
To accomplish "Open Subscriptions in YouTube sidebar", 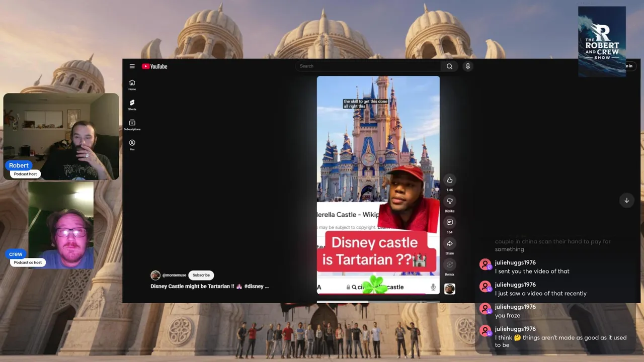I will (132, 125).
